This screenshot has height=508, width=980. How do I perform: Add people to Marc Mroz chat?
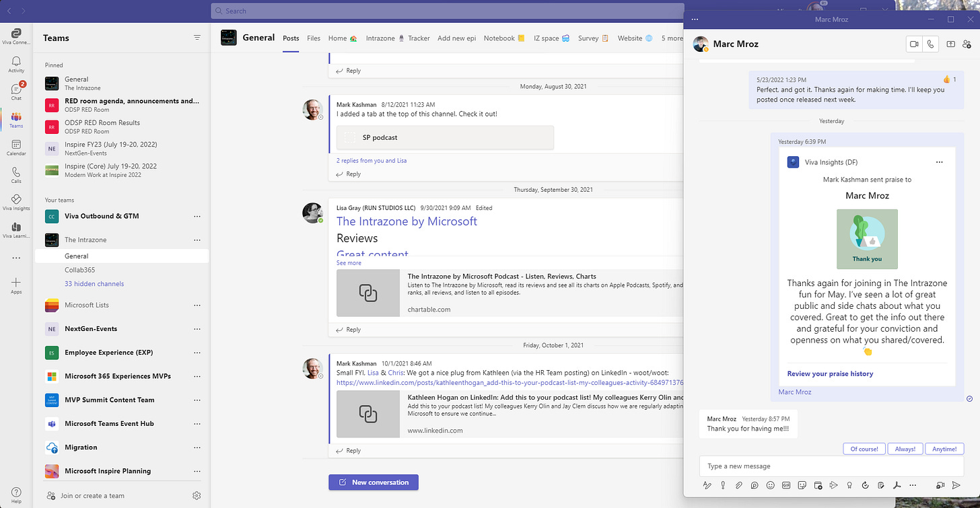tap(967, 44)
